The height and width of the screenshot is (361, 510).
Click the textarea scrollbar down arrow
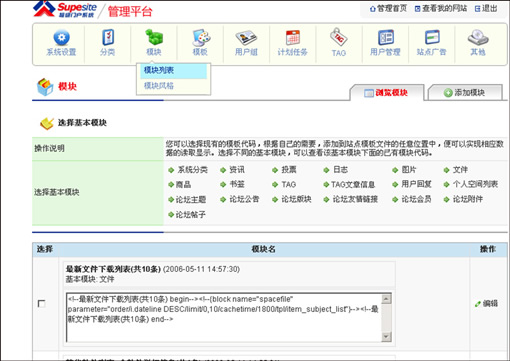386,337
